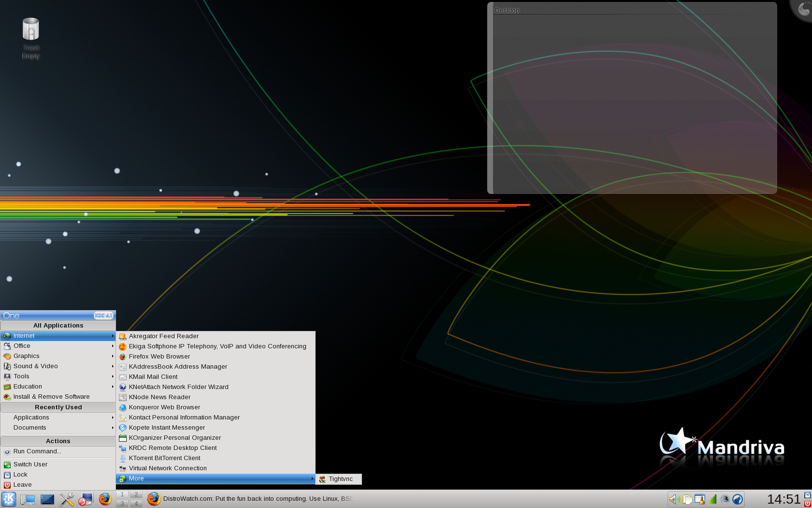Screen dimensions: 812x508
Task: Launch Virtual Network Connection
Action: coord(216,468)
